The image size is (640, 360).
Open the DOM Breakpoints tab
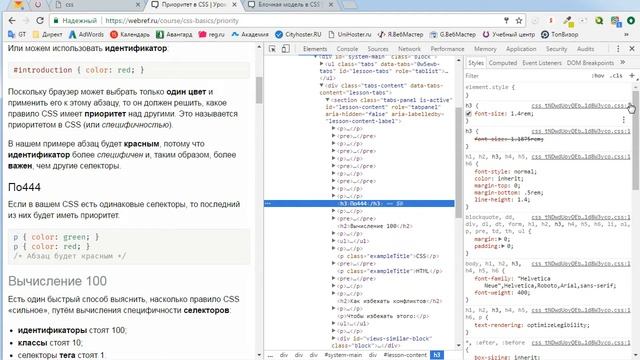(590, 62)
